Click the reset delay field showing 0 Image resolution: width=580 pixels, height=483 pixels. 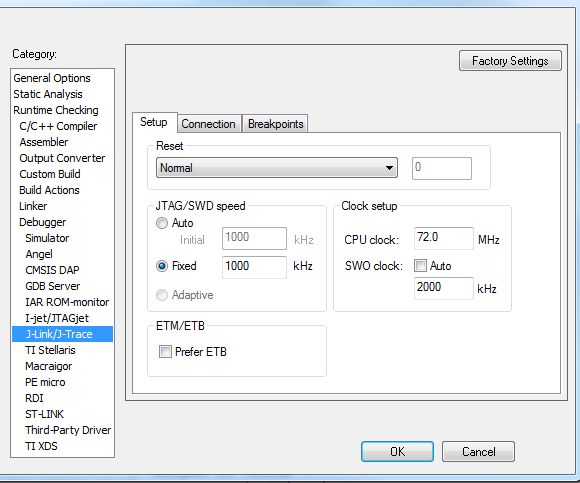coord(442,168)
